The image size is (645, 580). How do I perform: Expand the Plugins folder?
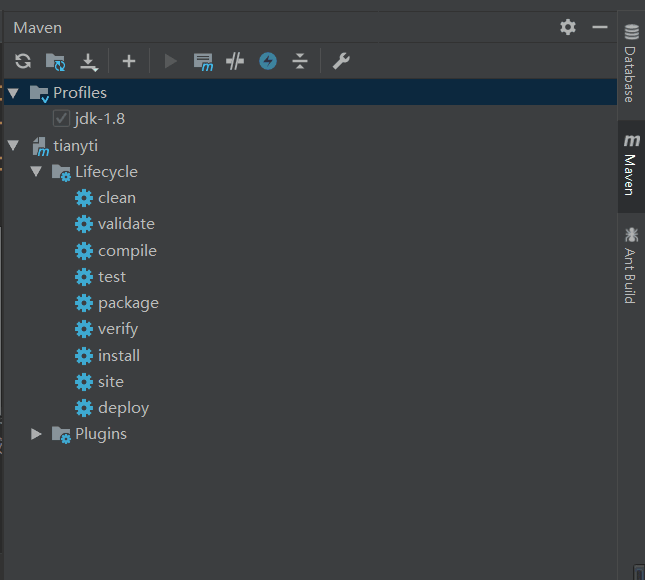(x=36, y=434)
